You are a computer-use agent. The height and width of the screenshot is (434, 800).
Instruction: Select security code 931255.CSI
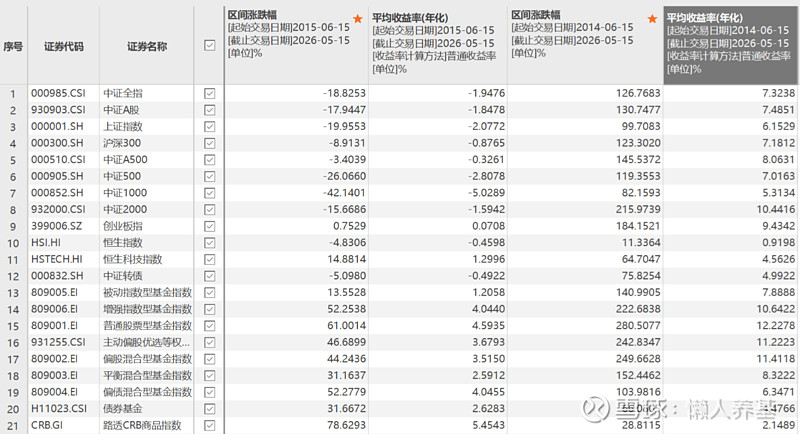coord(58,342)
